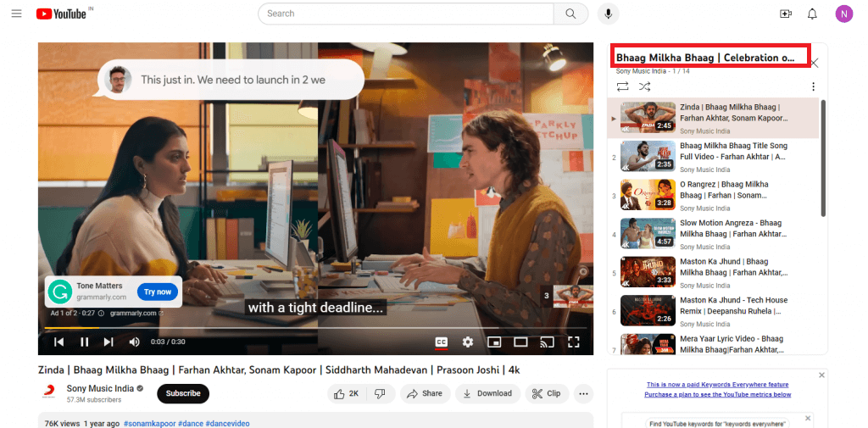Seek on the video progress bar
868x428 pixels.
tap(315, 328)
